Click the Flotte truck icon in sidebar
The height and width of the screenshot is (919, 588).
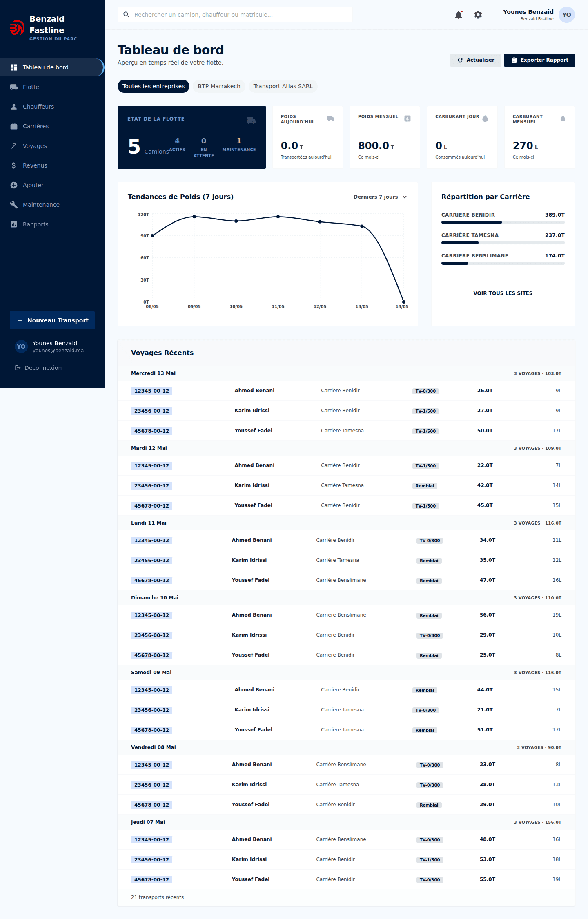pos(14,87)
